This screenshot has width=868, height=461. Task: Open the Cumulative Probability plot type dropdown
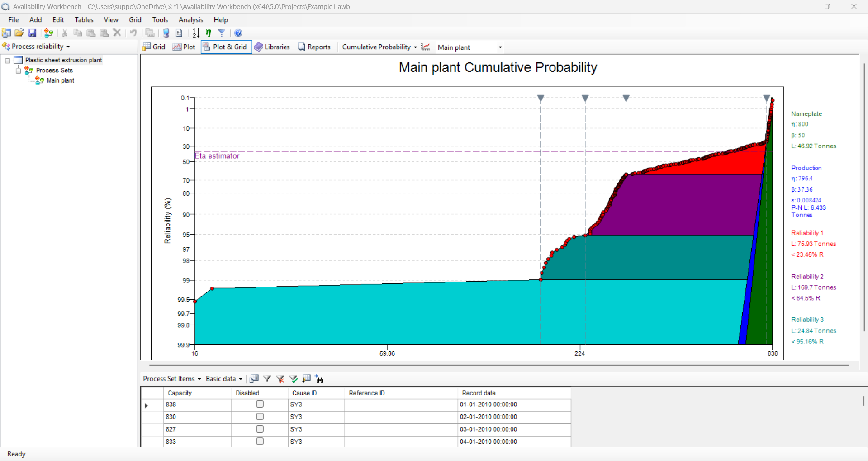pos(379,47)
